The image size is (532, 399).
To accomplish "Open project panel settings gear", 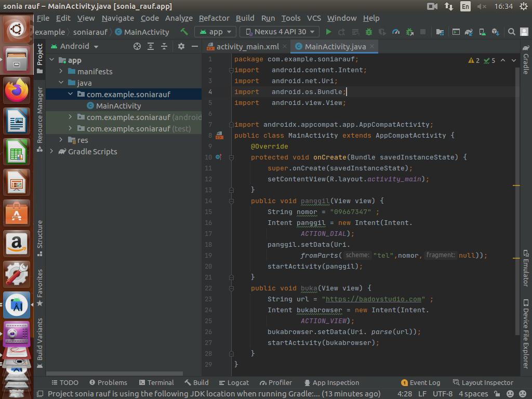I will 181,46.
